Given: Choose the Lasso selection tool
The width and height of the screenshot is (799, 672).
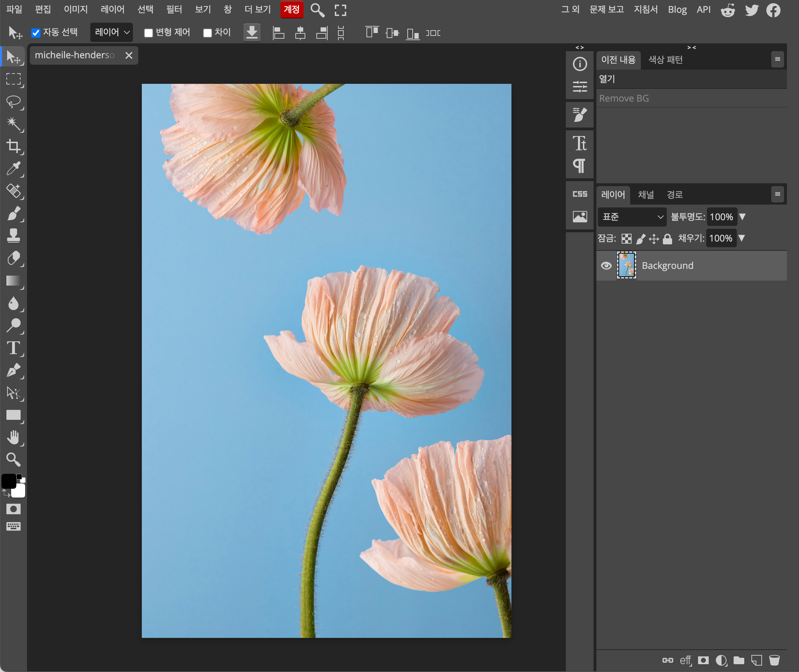Looking at the screenshot, I should pyautogui.click(x=14, y=101).
